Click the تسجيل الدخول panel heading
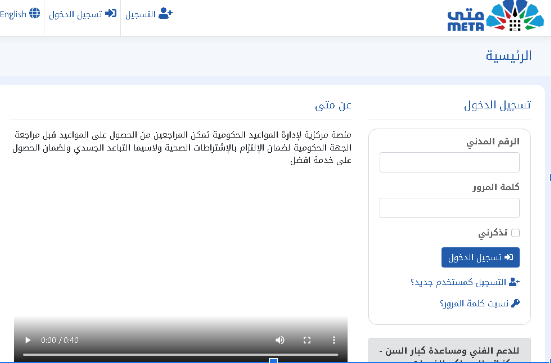 click(497, 105)
